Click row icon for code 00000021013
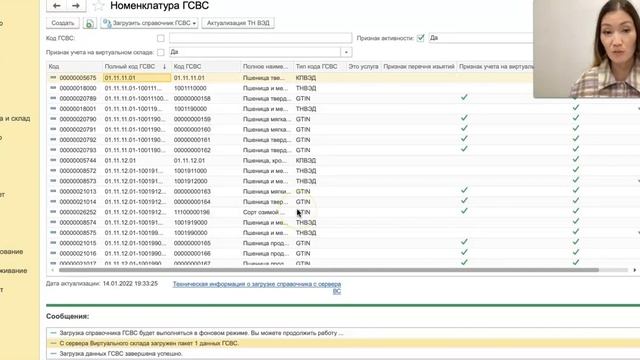Image resolution: width=640 pixels, height=360 pixels. 53,191
